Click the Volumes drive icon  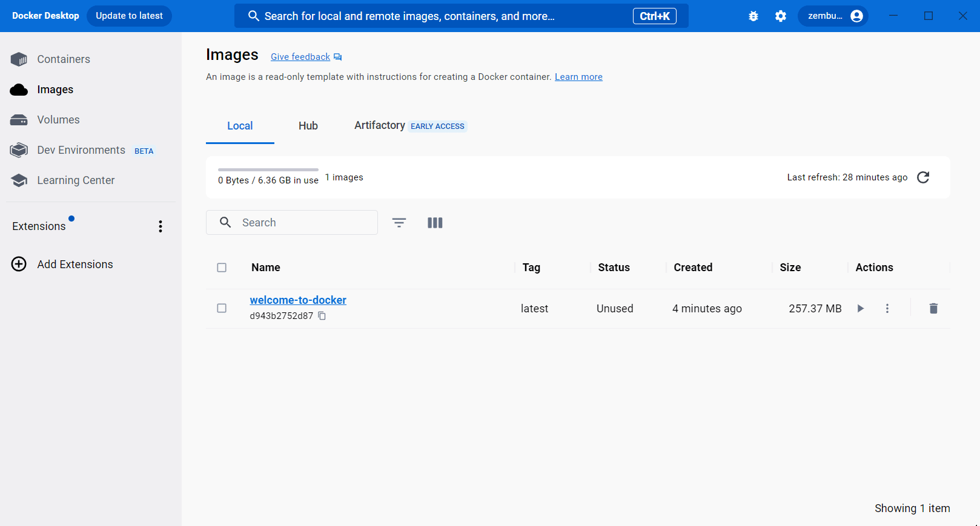(19, 120)
